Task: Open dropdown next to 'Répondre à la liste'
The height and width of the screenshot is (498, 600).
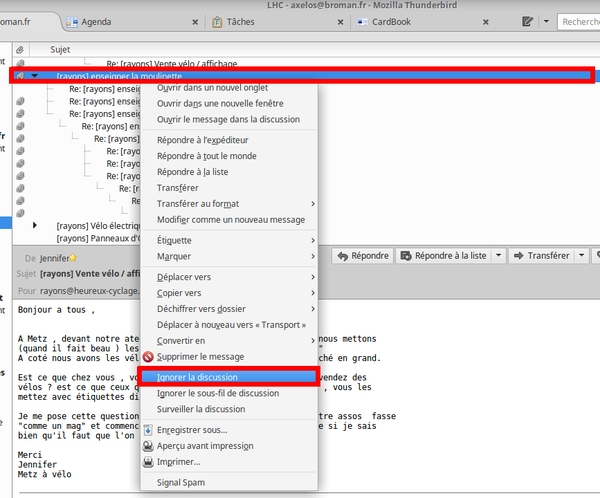Action: click(499, 255)
